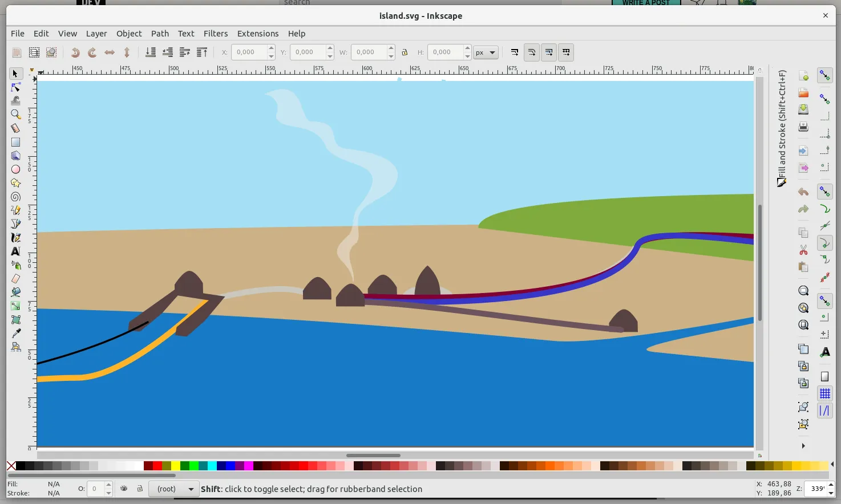The image size is (841, 504).
Task: Flip selection horizontally
Action: 110,52
